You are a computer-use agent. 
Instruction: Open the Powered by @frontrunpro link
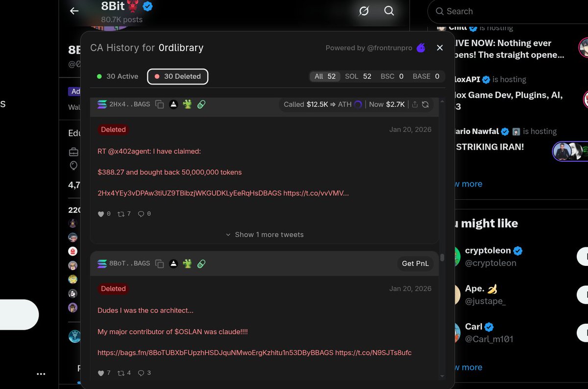point(370,48)
